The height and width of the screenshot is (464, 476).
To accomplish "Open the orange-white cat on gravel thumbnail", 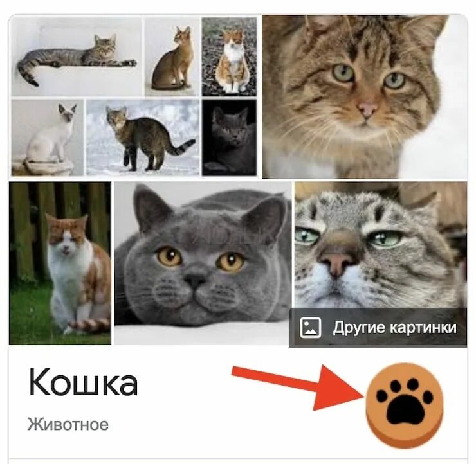I will [x=230, y=57].
